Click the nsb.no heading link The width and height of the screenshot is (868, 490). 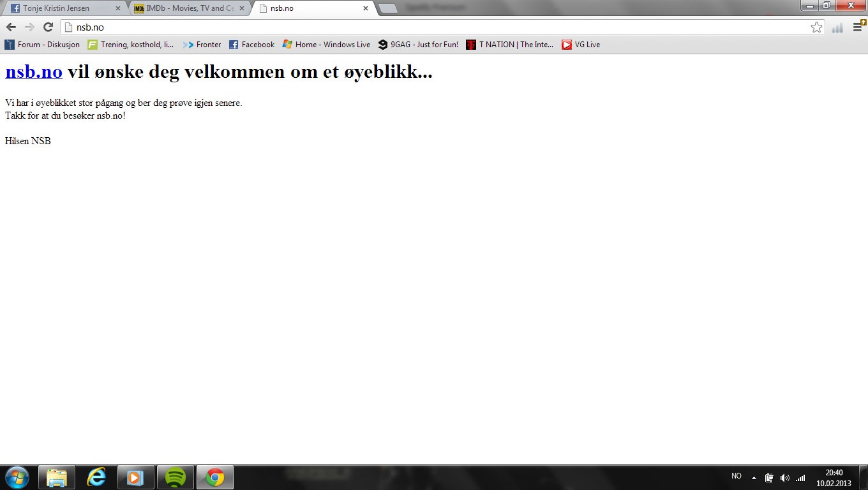click(x=34, y=72)
